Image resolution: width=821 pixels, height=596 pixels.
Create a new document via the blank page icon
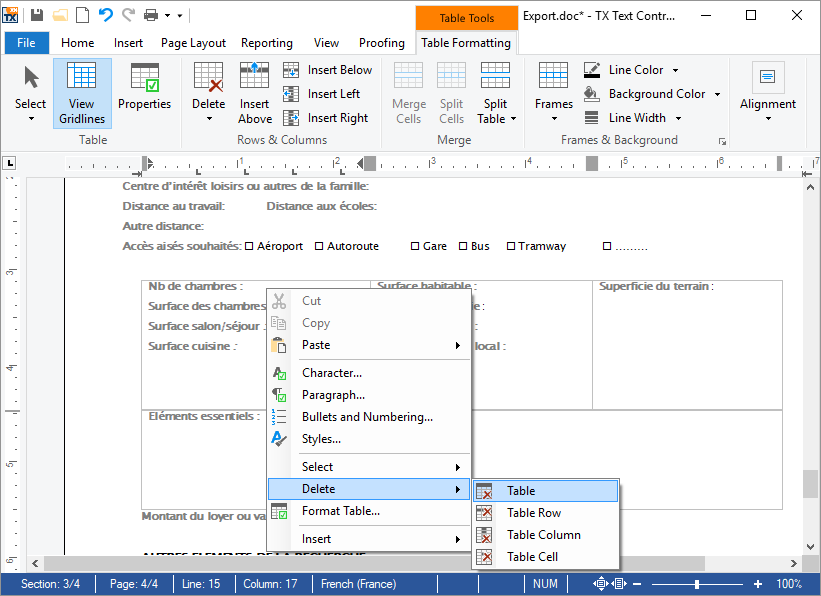click(83, 15)
